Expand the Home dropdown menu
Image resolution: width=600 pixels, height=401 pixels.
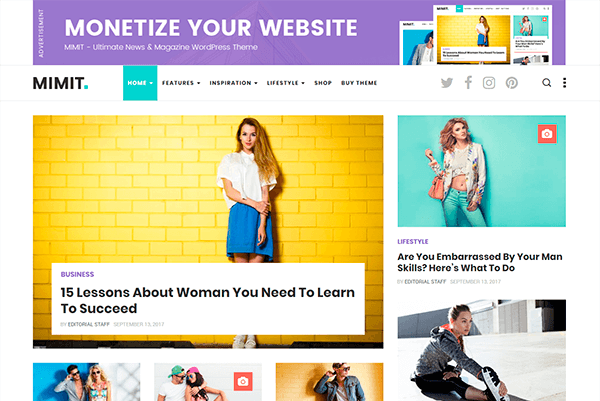point(140,83)
